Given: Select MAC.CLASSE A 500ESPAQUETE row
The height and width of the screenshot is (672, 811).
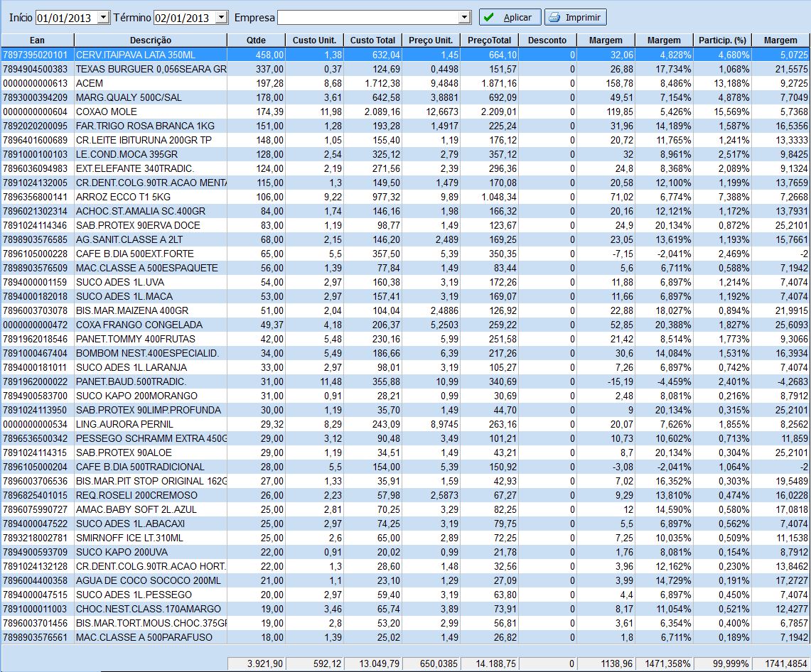Looking at the screenshot, I should point(405,268).
